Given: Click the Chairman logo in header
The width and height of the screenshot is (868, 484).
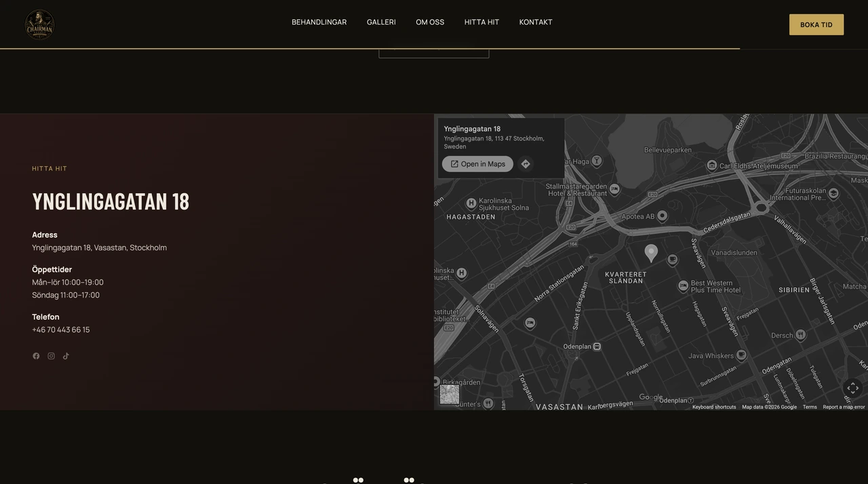Looking at the screenshot, I should coord(39,24).
